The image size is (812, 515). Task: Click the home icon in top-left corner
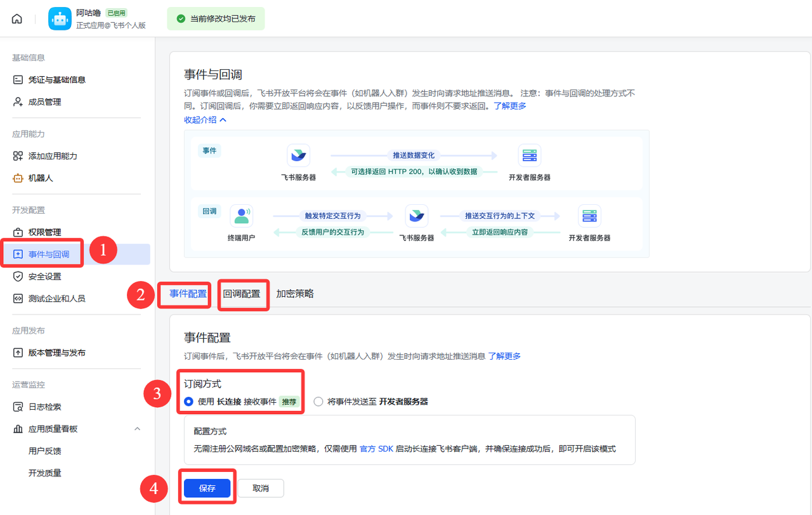coord(16,18)
